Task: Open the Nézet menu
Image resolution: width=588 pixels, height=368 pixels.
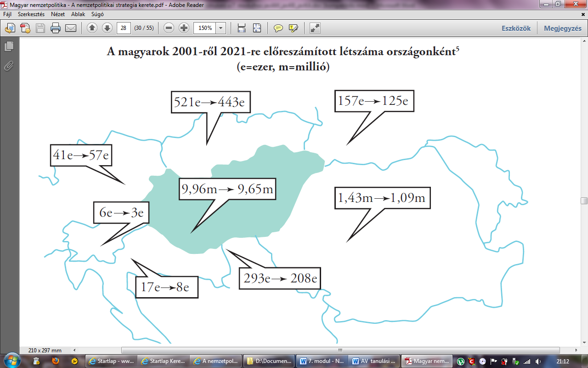Action: click(58, 14)
